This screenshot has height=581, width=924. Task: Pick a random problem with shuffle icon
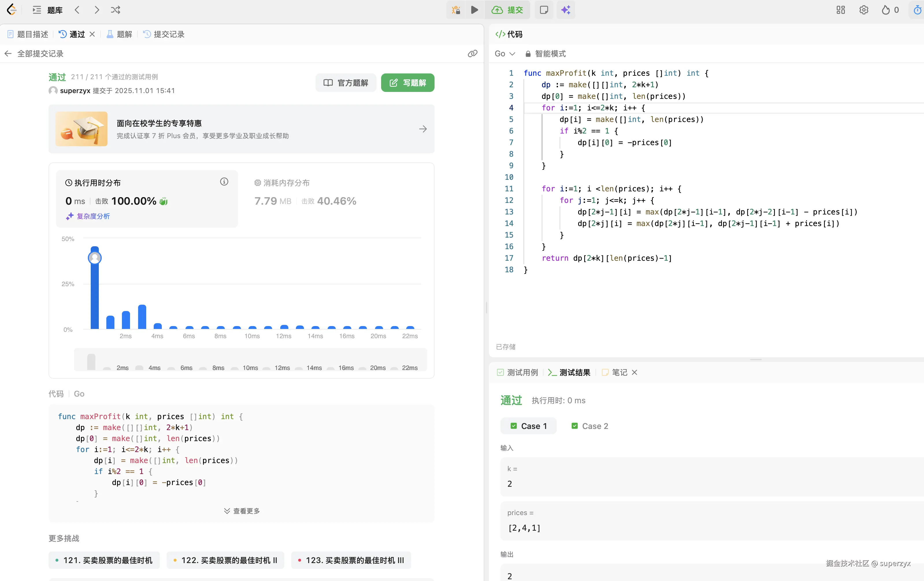116,10
